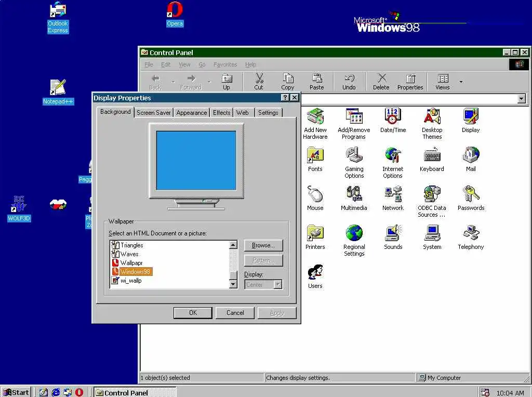Click the Paste toolbar button
This screenshot has height=397, width=532.
coord(317,82)
